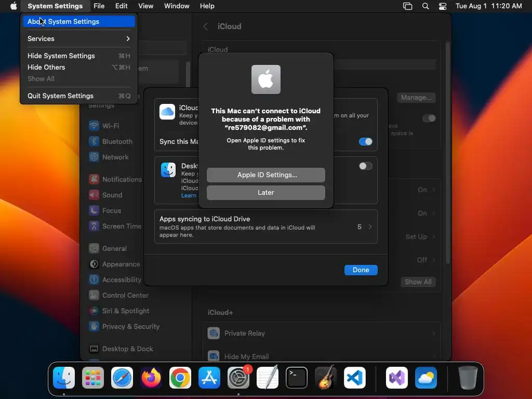Viewport: 532px width, 399px height.
Task: Open the Set Up row chevron
Action: tap(434, 237)
